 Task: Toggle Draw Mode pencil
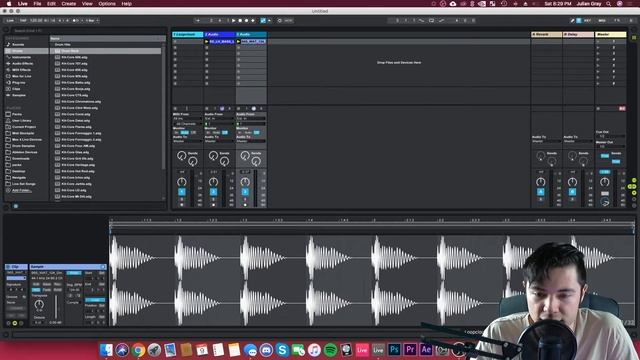(572, 20)
